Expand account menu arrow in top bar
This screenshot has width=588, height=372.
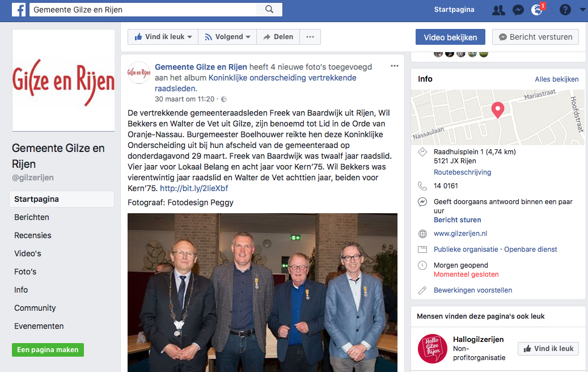[582, 10]
